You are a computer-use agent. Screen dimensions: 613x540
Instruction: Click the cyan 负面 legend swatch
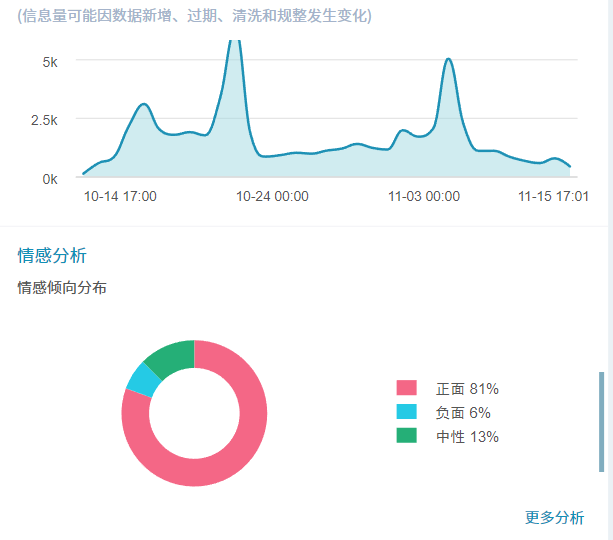[406, 411]
